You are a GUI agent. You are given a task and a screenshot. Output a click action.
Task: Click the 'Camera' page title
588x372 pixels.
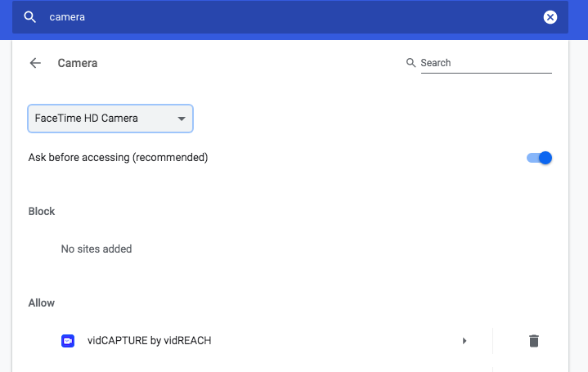(x=78, y=63)
